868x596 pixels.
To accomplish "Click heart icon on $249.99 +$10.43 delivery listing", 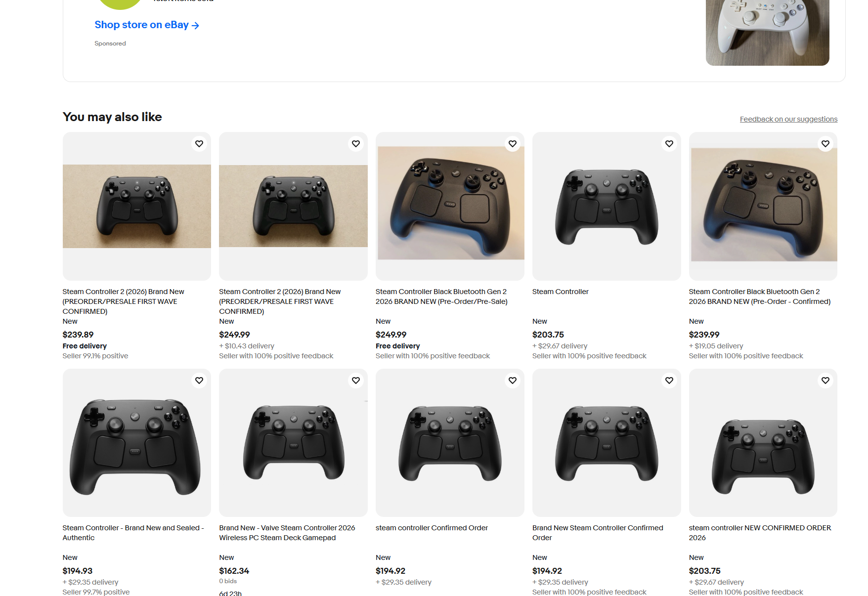I will (x=356, y=144).
